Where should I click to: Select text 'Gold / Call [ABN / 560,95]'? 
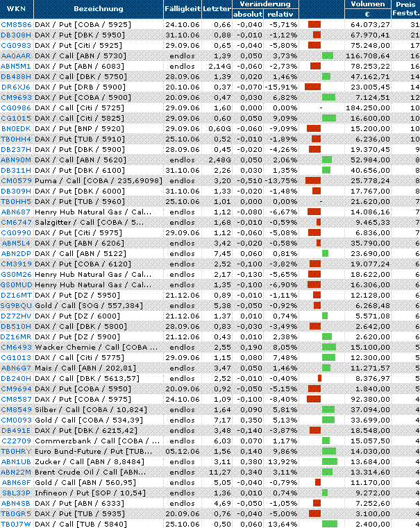tap(85, 482)
